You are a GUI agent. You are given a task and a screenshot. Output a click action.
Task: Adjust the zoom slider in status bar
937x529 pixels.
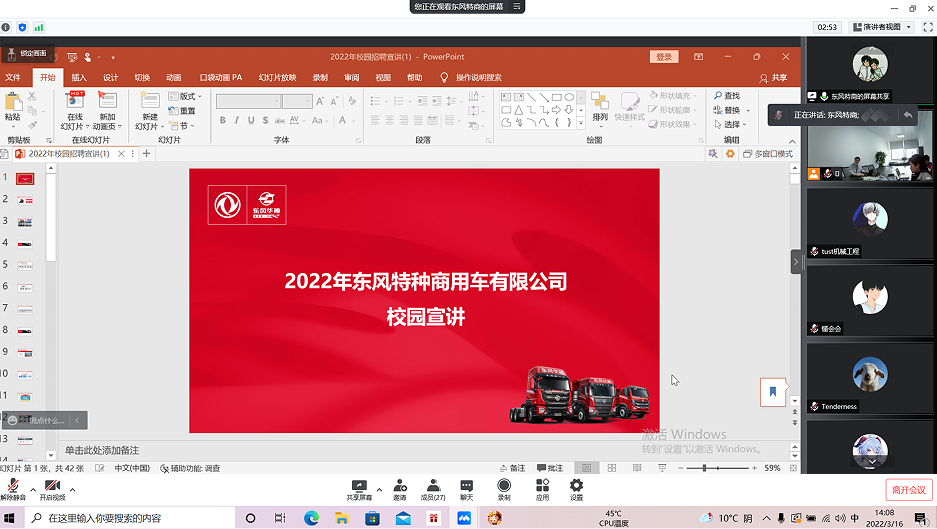(x=704, y=468)
